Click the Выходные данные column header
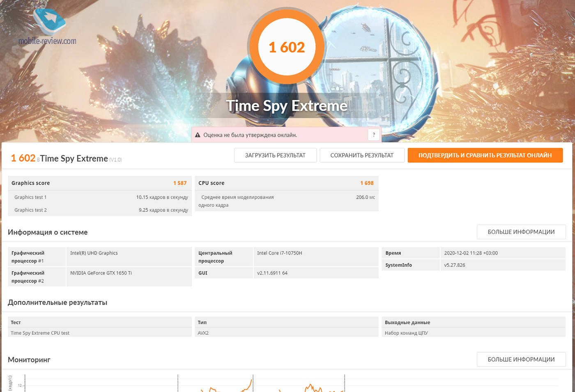The image size is (575, 392). tap(407, 322)
